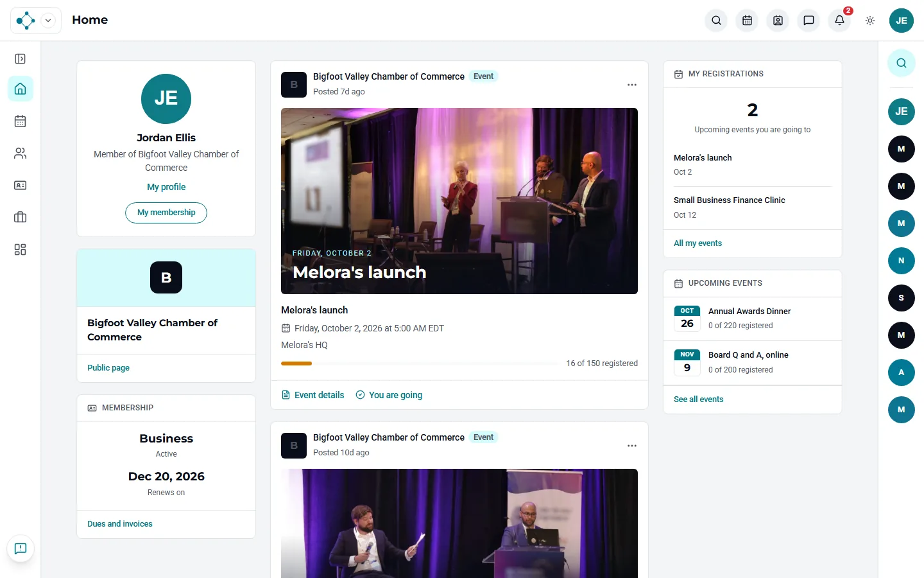Open the chat messages icon
This screenshot has height=578, width=924.
(809, 21)
